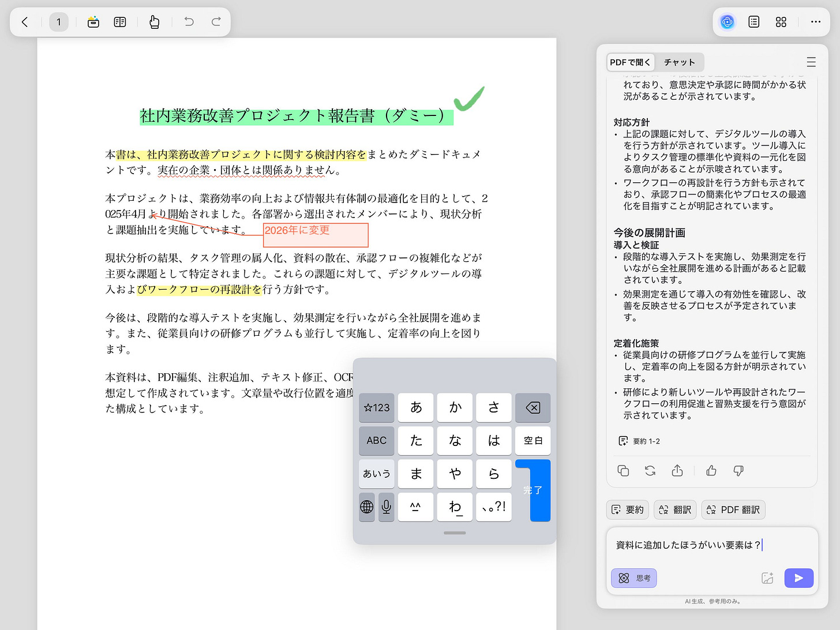Copy the AI summary response

coord(623,471)
